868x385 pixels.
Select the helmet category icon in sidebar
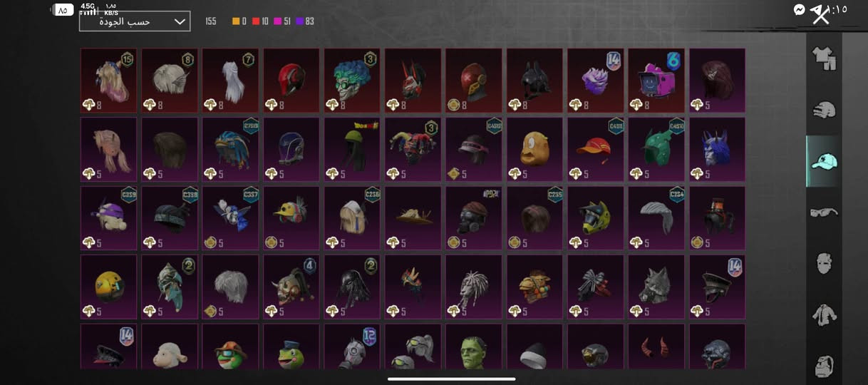(x=824, y=110)
